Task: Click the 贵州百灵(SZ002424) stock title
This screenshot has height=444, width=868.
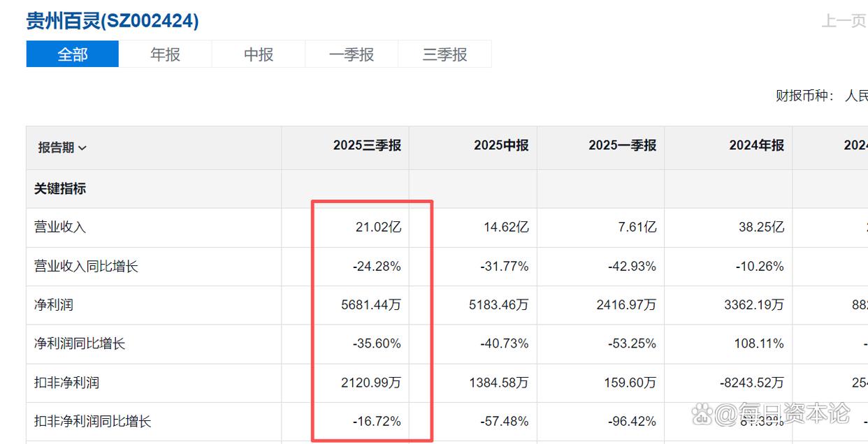Action: click(113, 21)
